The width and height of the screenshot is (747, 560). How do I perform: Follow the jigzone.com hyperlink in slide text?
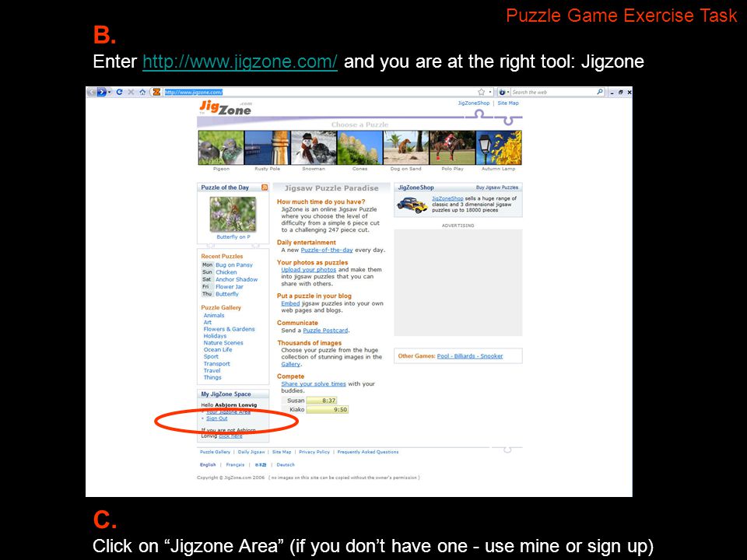(240, 62)
